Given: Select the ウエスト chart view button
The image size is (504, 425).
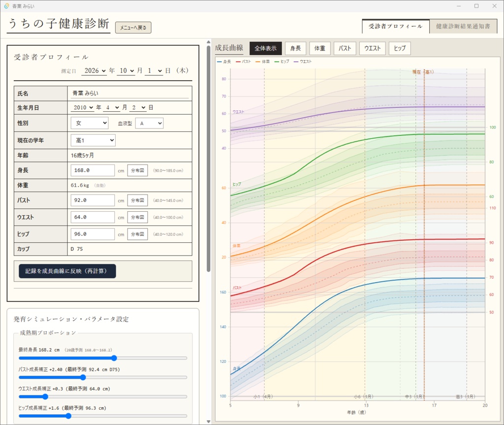Looking at the screenshot, I should (373, 48).
